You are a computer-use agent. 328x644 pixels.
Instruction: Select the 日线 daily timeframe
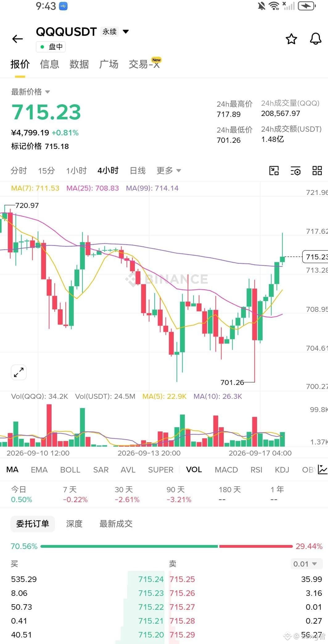(138, 171)
